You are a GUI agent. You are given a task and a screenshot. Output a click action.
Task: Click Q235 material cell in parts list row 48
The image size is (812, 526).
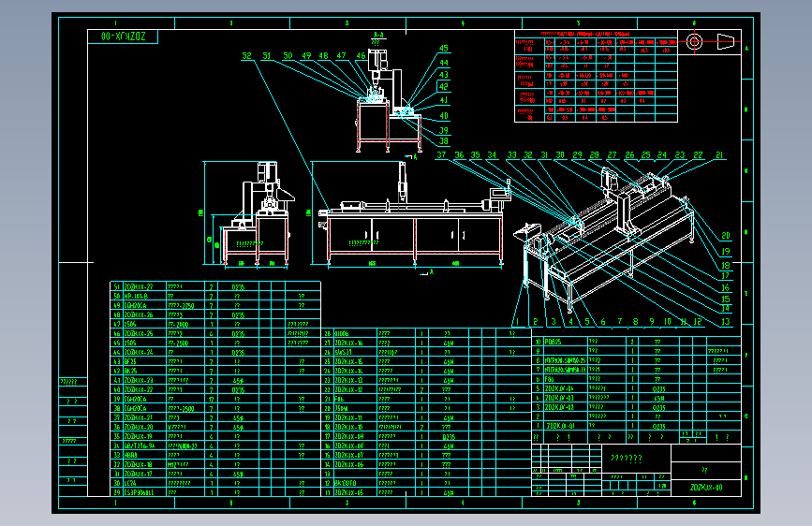(238, 314)
